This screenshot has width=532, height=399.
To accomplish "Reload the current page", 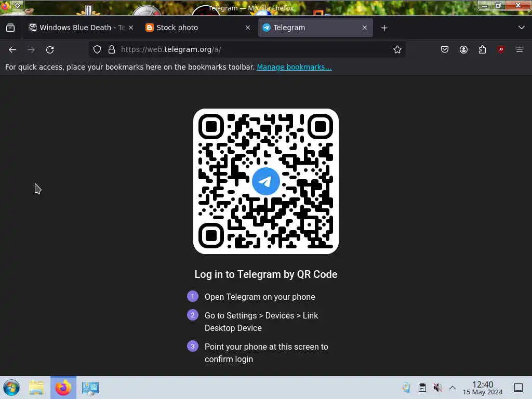I will click(50, 50).
